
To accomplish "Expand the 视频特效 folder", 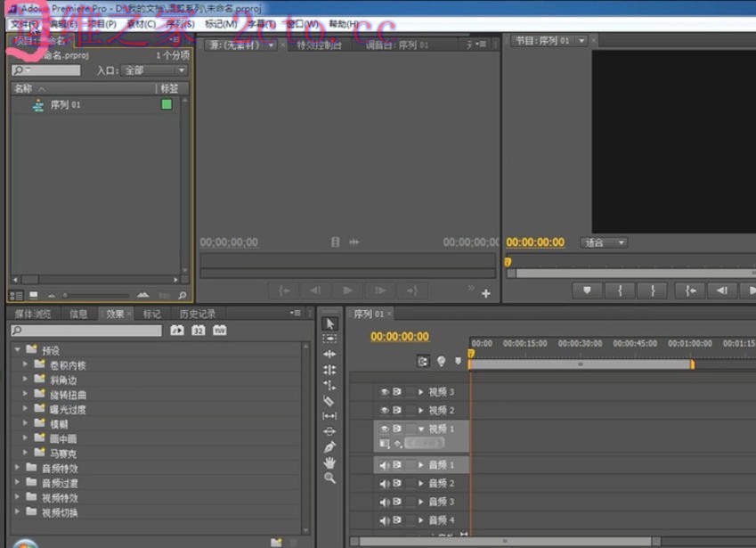I will (x=17, y=496).
